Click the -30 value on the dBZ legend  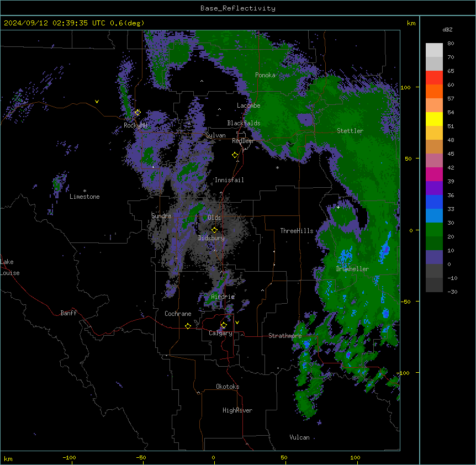coord(452,292)
